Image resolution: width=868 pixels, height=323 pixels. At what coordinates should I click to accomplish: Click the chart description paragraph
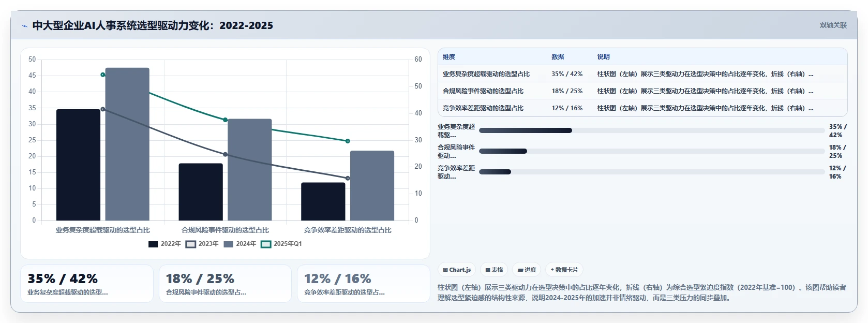[642, 292]
